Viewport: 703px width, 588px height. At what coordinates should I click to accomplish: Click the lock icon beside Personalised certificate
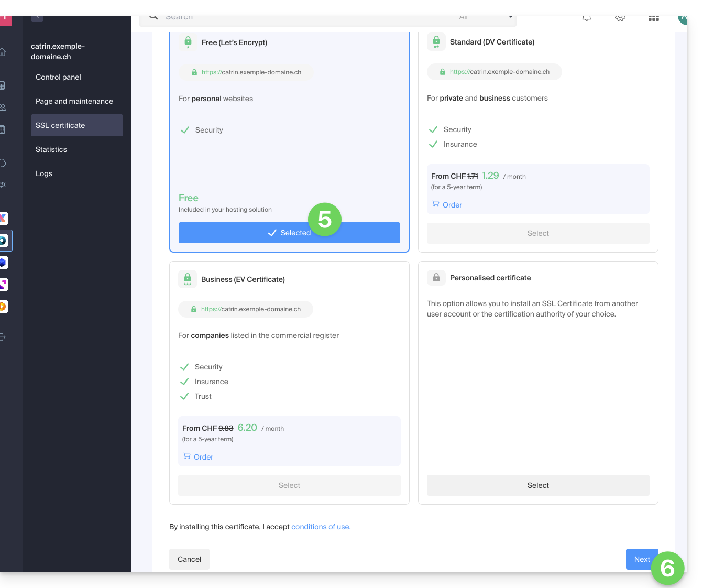pyautogui.click(x=436, y=278)
